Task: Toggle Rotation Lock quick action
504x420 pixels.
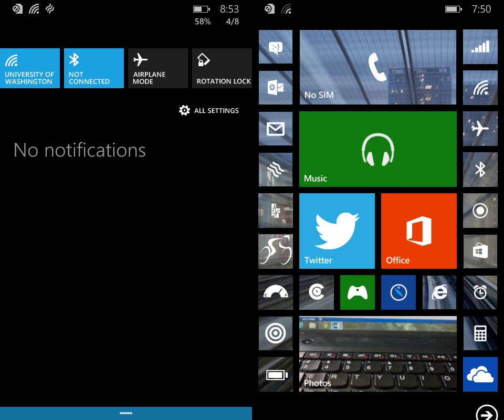Action: [222, 68]
